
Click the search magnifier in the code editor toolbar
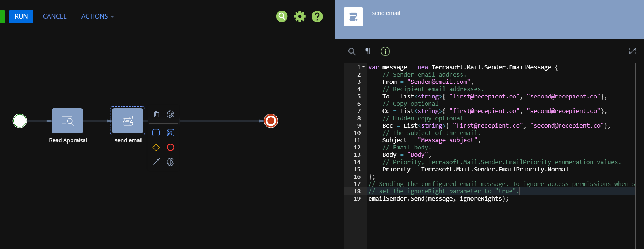[x=352, y=51]
